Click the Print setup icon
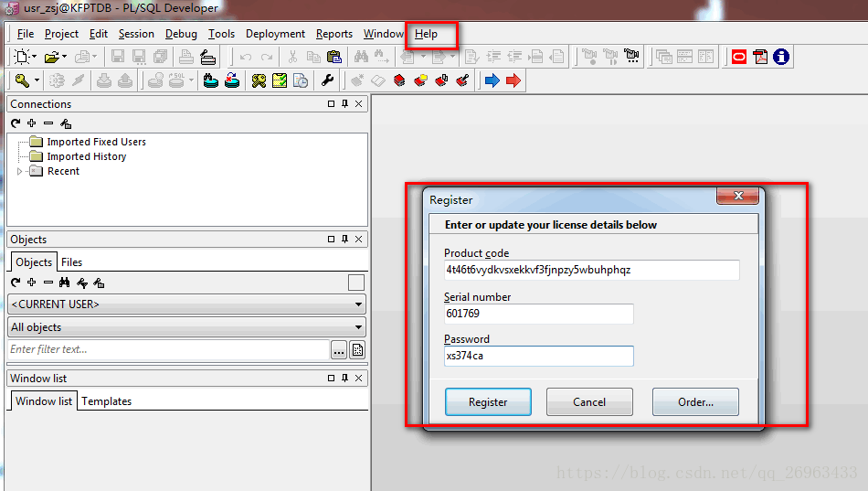868x491 pixels. (207, 57)
